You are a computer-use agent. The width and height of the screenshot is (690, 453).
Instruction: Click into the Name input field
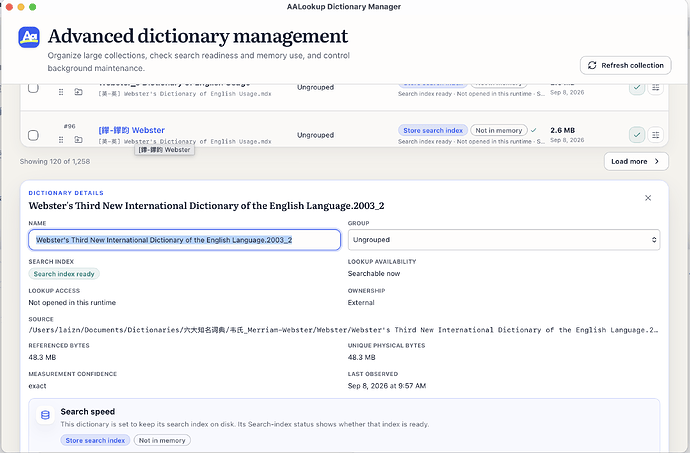coord(184,240)
